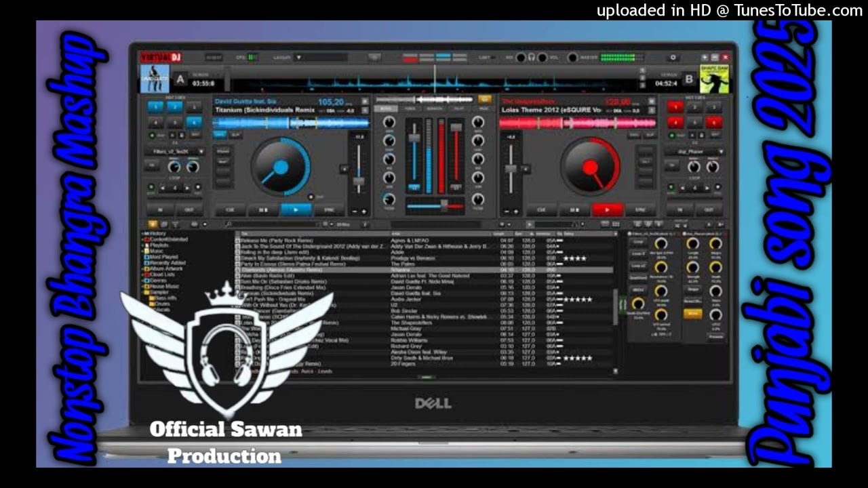Select Recently Added in browser tree
The image size is (868, 488).
coord(165,264)
